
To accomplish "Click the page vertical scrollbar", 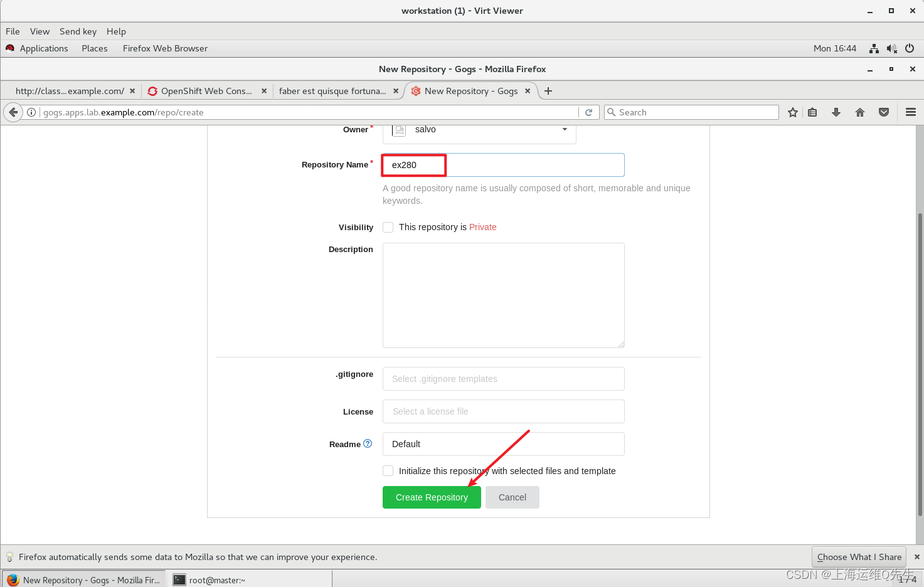I will tap(920, 364).
